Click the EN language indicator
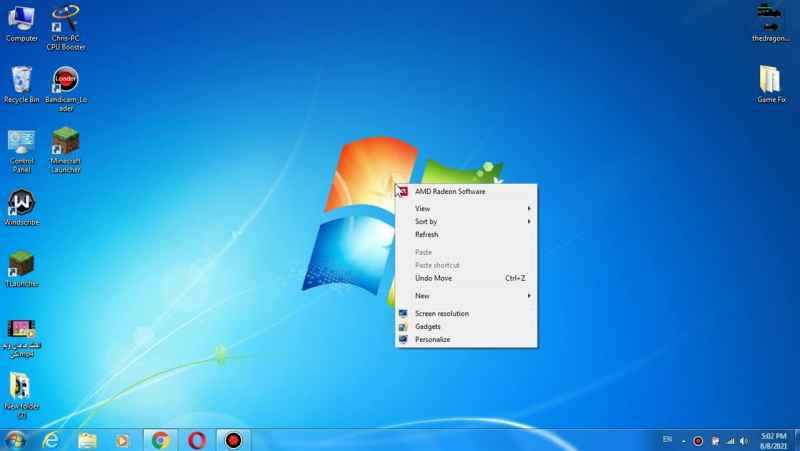The image size is (800, 451). point(667,439)
